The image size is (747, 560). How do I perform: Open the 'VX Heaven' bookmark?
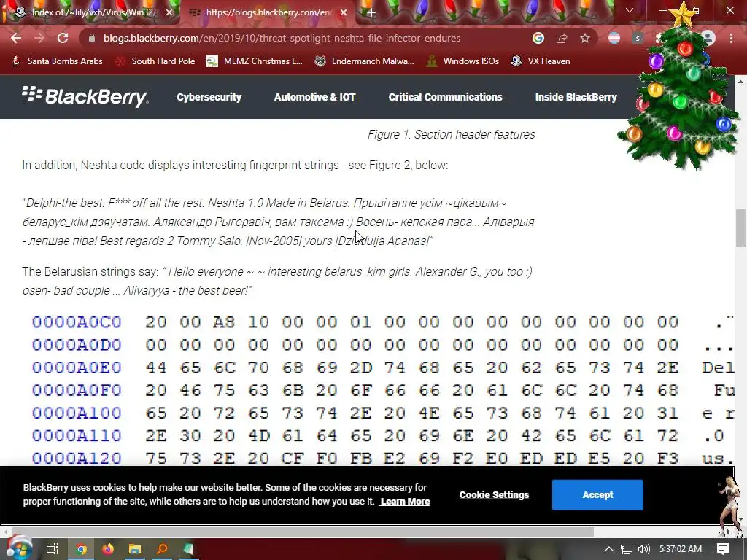pos(541,61)
